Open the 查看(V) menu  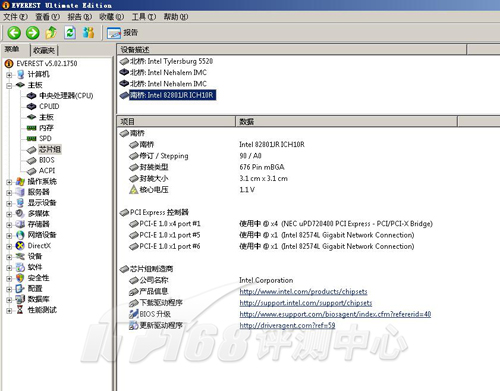click(47, 17)
